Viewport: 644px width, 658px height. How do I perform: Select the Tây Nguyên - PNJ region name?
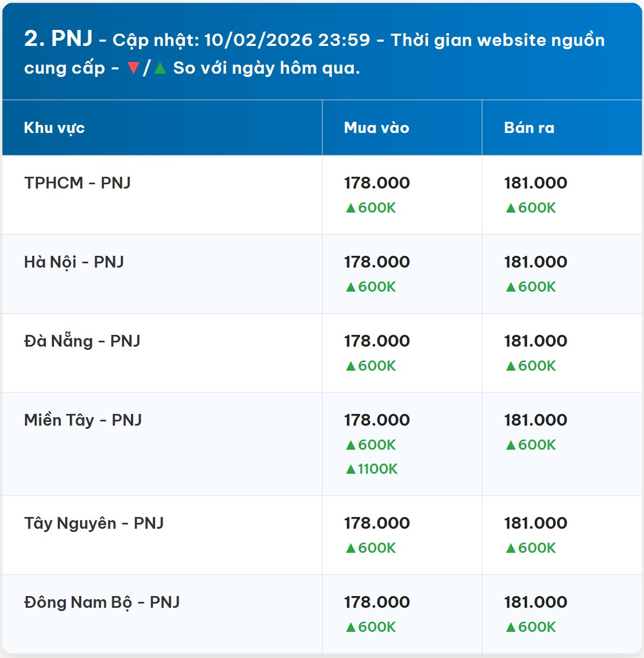click(x=94, y=523)
